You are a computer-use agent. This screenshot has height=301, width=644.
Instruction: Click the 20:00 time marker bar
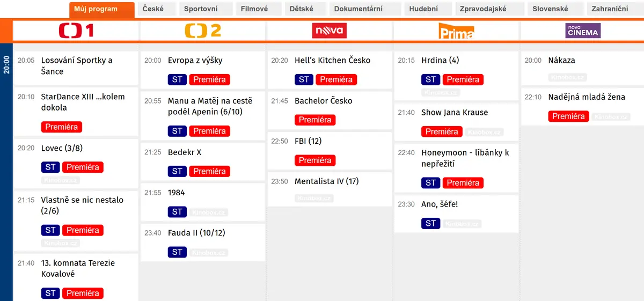(x=6, y=65)
